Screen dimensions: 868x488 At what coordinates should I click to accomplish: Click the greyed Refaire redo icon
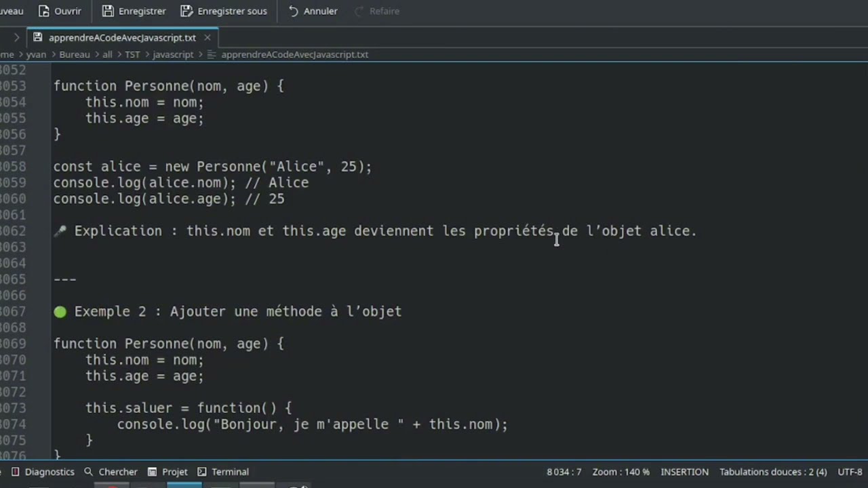coord(359,11)
